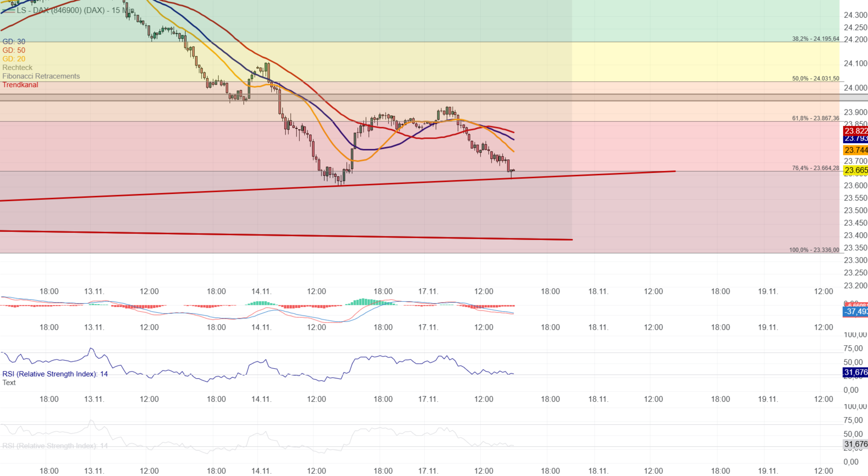Click the faded lower RSI indicator label
The height and width of the screenshot is (476, 868).
(x=55, y=446)
